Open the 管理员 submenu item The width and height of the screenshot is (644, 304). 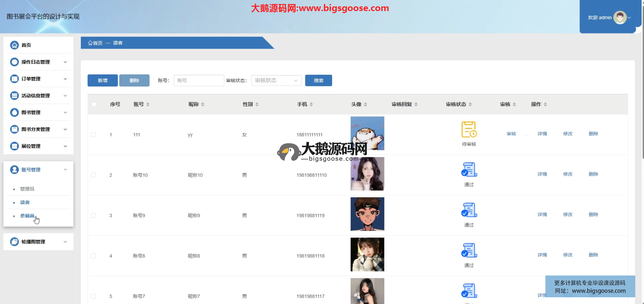click(x=27, y=189)
